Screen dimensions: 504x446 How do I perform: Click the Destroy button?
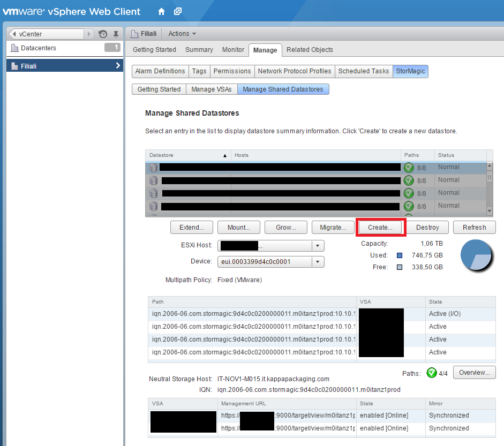coord(427,228)
